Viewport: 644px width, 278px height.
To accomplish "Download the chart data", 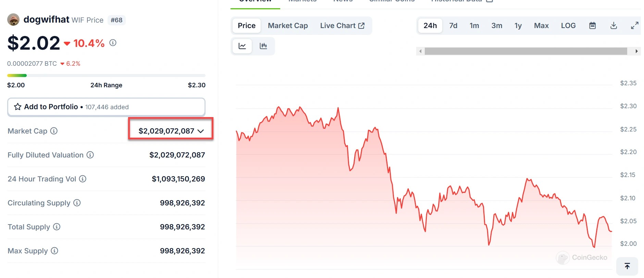I will pos(614,26).
